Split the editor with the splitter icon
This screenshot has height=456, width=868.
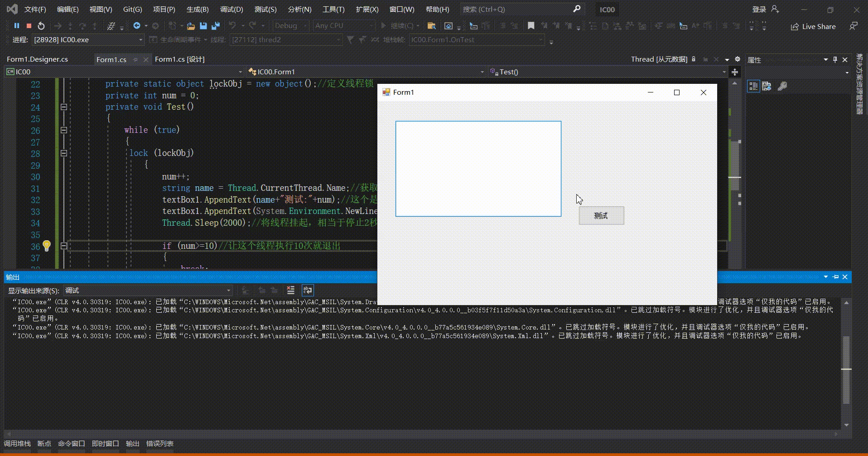[735, 72]
